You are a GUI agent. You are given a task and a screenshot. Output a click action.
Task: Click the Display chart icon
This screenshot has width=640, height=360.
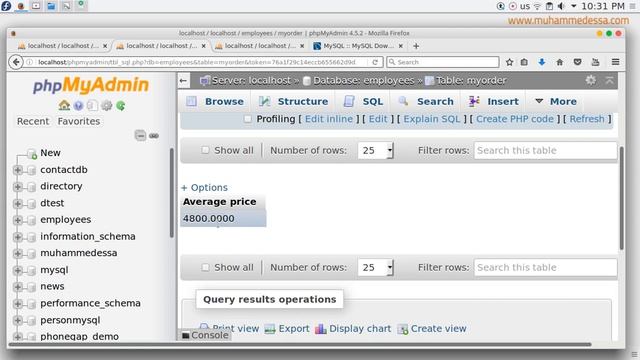(320, 329)
